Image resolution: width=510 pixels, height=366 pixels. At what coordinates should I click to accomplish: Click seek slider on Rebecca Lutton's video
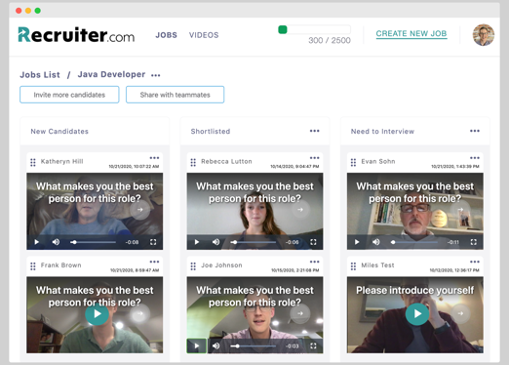pos(253,242)
